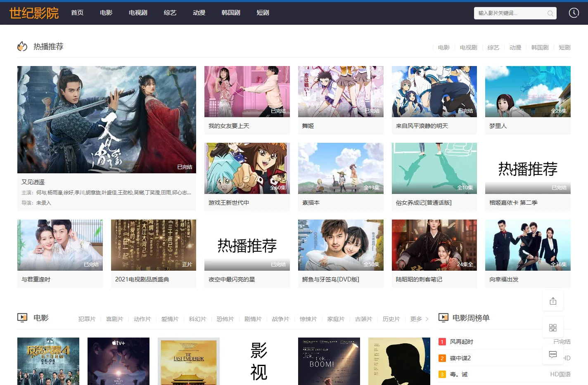Open 棺姬嘉依卡 第二季 placeholder thumbnail
This screenshot has height=385, width=588.
coord(528,168)
